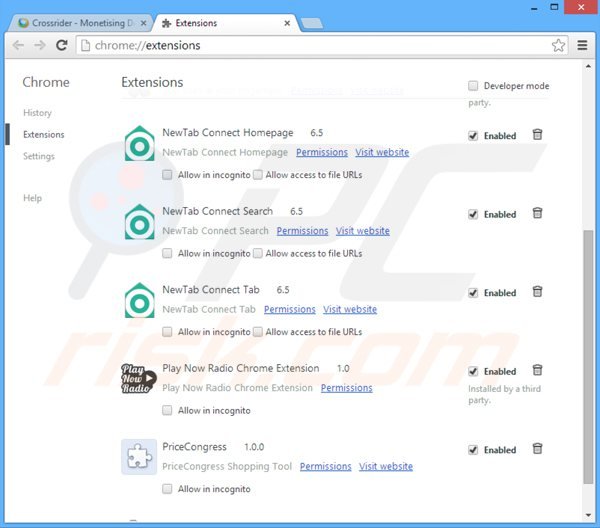Viewport: 600px width, 528px height.
Task: Select Extensions in the Chrome sidebar
Action: [x=44, y=135]
